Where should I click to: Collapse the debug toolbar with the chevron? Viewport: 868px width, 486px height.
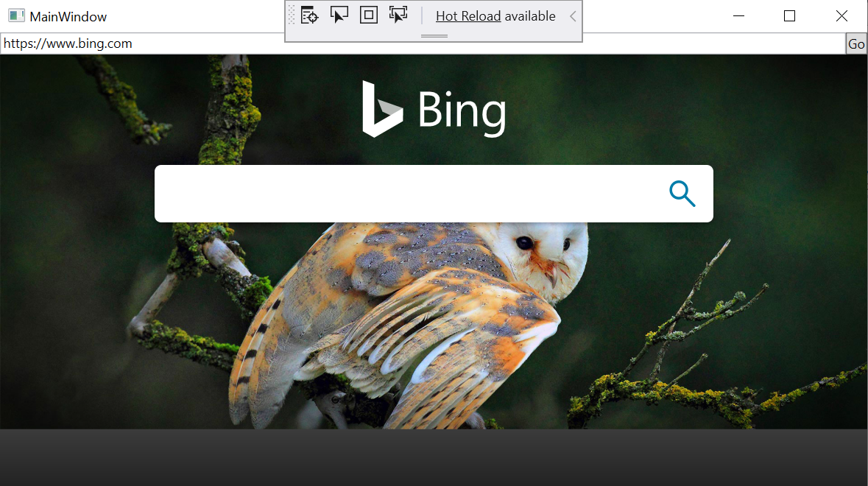pos(574,15)
